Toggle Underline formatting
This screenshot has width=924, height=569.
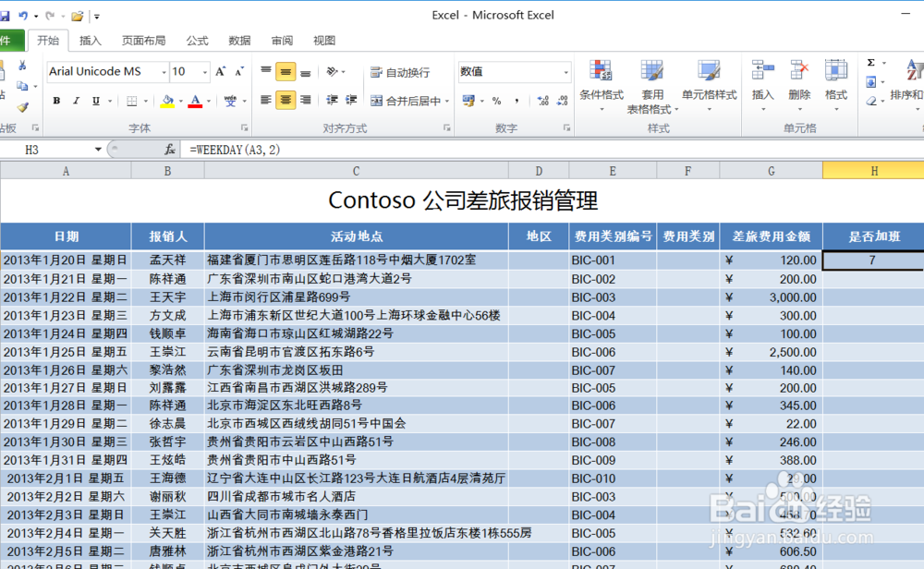95,101
